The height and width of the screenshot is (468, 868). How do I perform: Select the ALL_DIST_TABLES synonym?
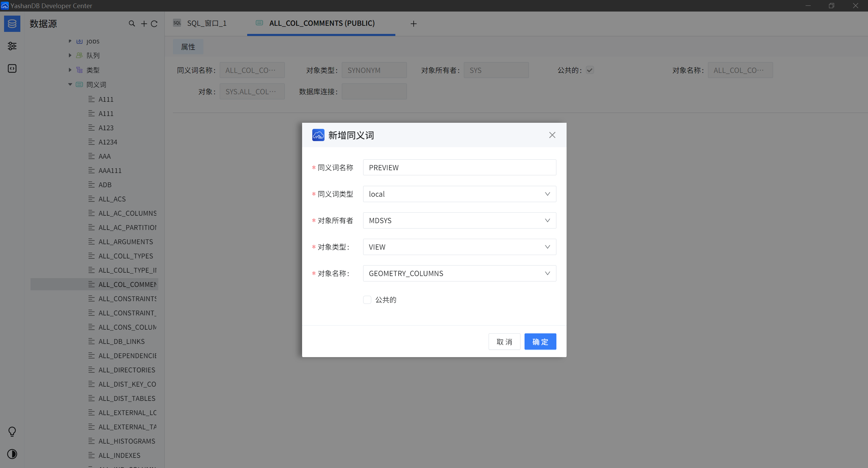[127, 398]
